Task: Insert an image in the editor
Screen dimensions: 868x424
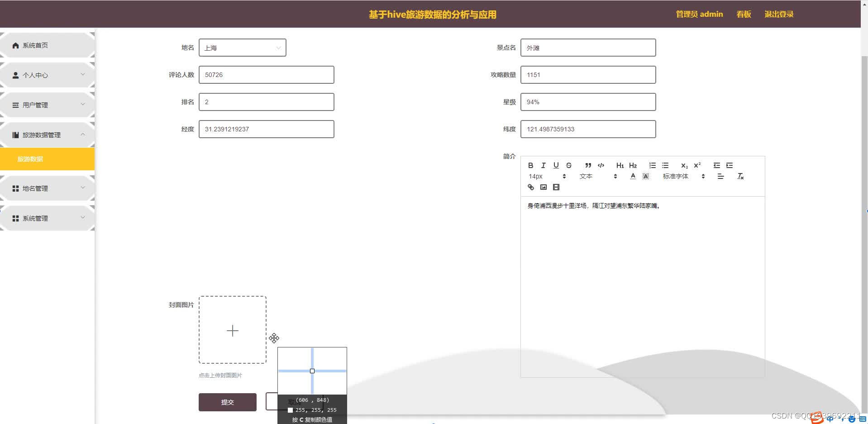Action: coord(544,187)
